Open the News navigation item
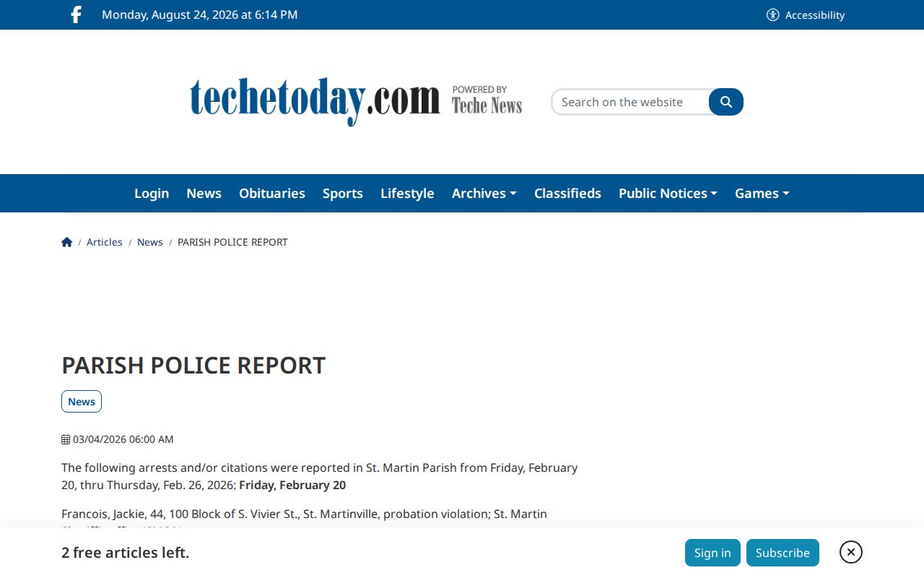 coord(204,193)
